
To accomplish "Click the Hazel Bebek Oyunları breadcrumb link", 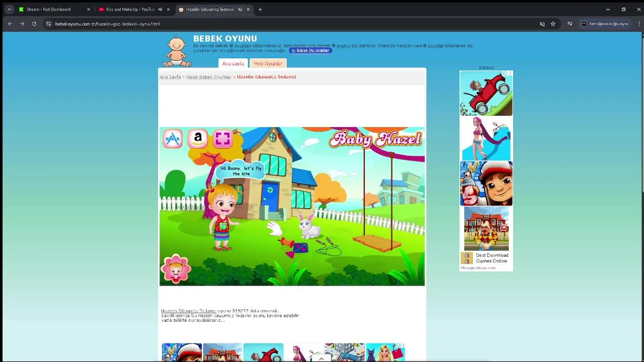I will tap(209, 77).
